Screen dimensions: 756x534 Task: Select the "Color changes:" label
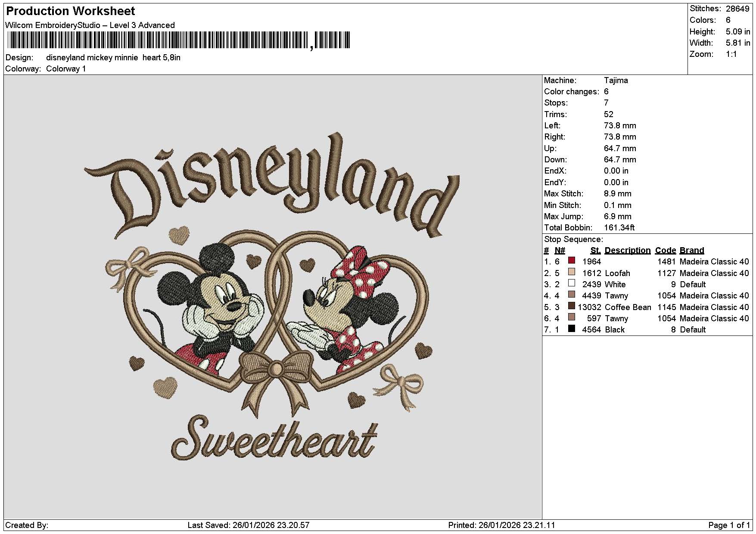pyautogui.click(x=572, y=92)
